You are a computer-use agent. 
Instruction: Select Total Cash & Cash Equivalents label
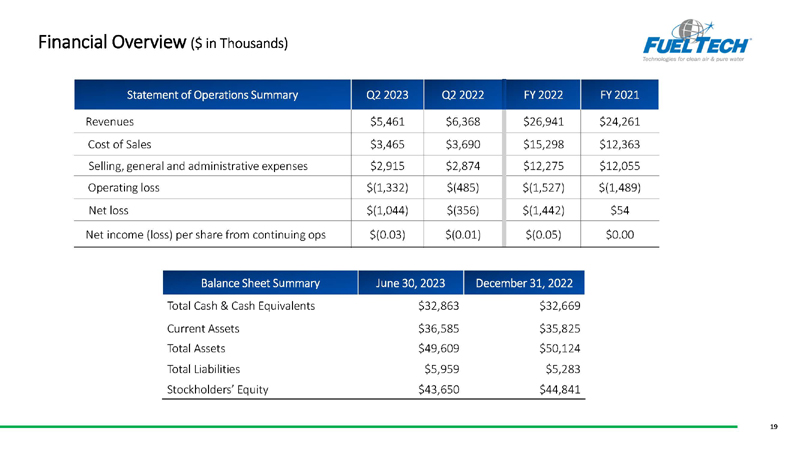241,306
